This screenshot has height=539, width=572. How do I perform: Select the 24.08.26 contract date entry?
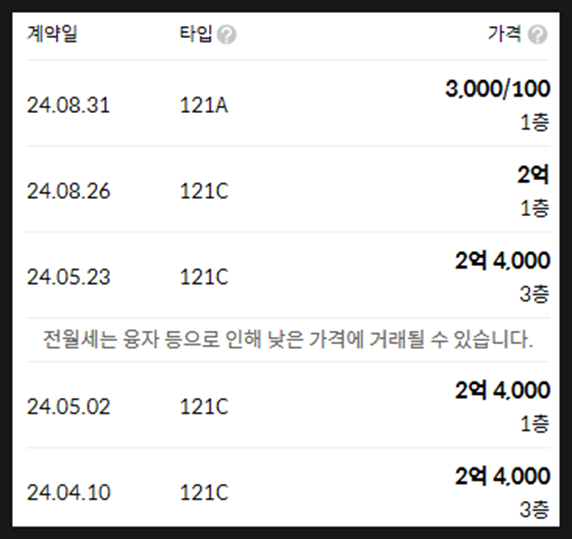pos(69,191)
